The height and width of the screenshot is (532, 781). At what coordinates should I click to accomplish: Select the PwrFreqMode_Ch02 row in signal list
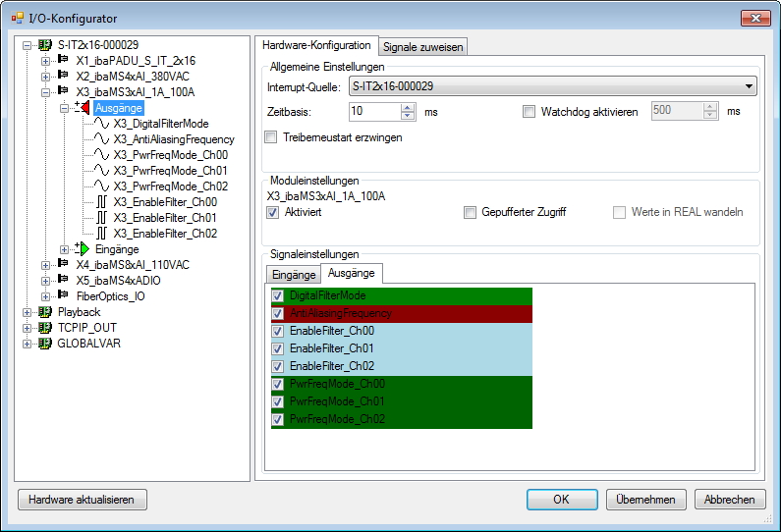pos(402,419)
